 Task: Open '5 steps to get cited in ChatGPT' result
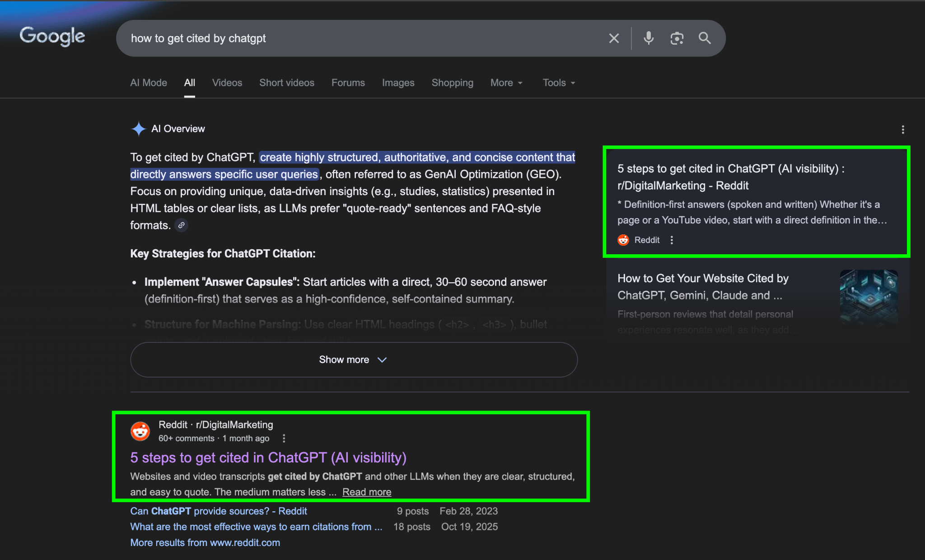point(268,457)
